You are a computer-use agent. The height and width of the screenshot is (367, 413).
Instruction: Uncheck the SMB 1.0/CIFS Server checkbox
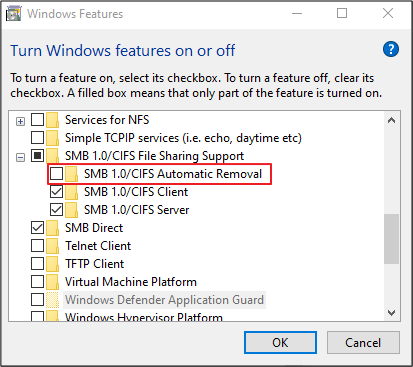click(x=56, y=210)
